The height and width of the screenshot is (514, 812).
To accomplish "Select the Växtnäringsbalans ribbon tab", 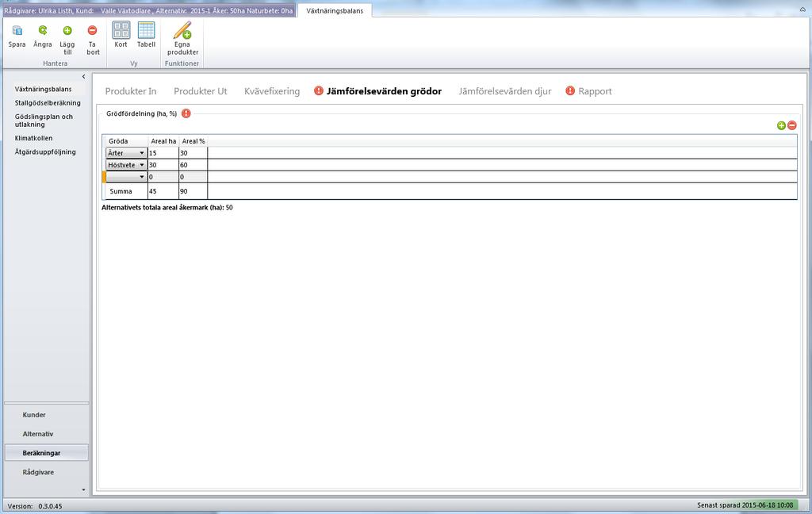I will click(x=335, y=10).
